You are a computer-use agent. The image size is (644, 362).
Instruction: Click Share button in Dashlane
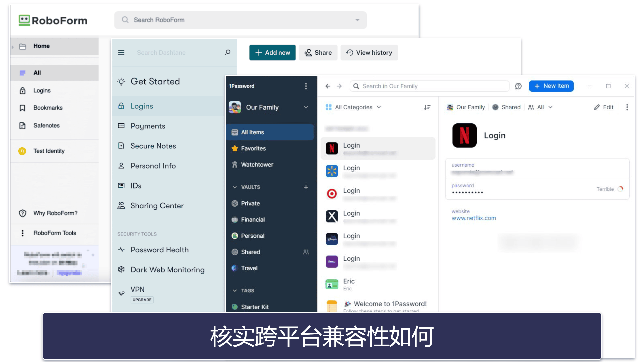[x=318, y=52]
